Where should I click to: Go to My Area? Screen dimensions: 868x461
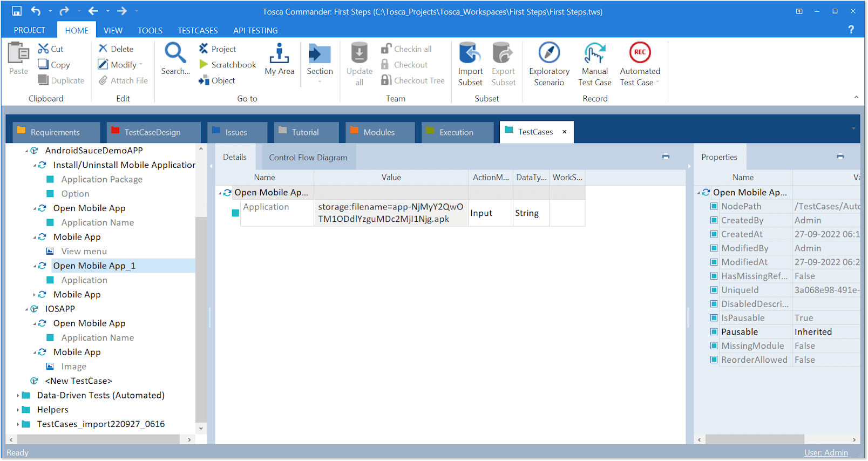click(x=279, y=53)
